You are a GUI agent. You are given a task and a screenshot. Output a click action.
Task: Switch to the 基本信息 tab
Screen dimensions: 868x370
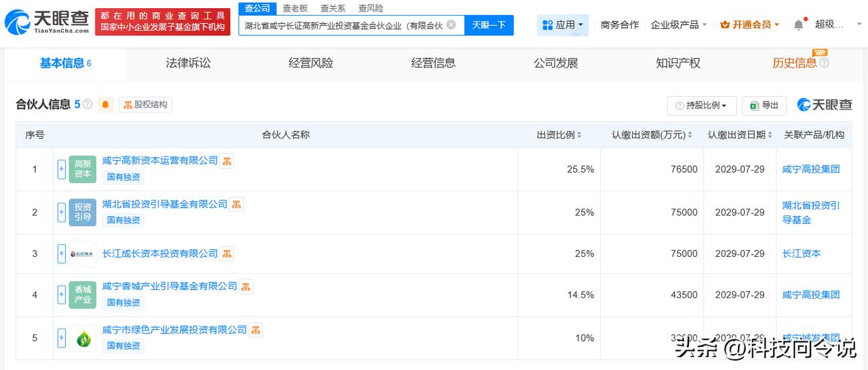65,63
